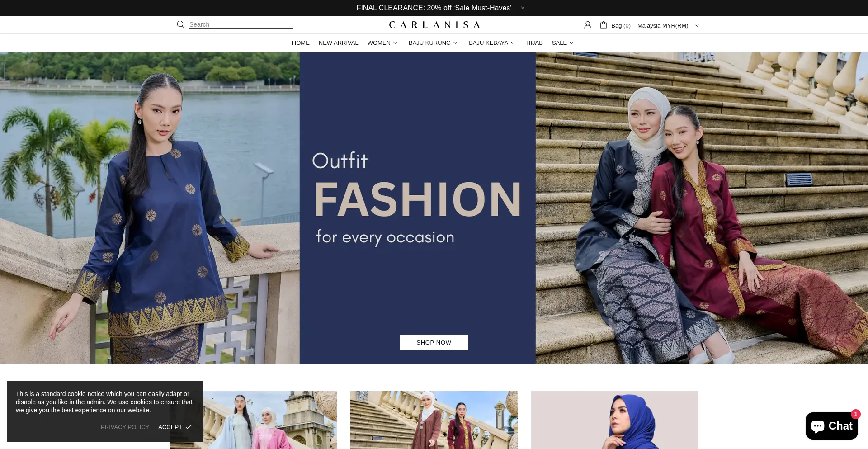Expand the Sale menu dropdown
The width and height of the screenshot is (868, 449).
(x=562, y=43)
